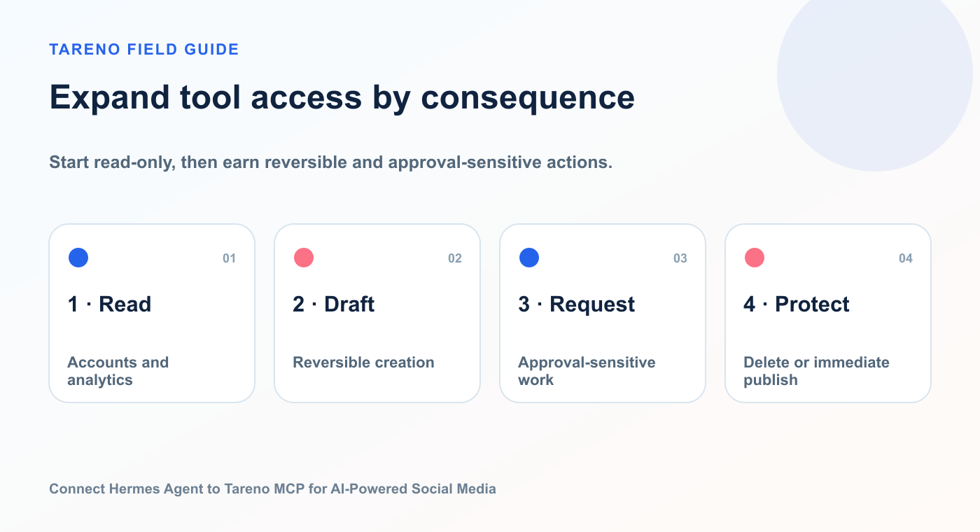Open the '3 · Request' card title
Image resolution: width=980 pixels, height=532 pixels.
click(x=577, y=304)
